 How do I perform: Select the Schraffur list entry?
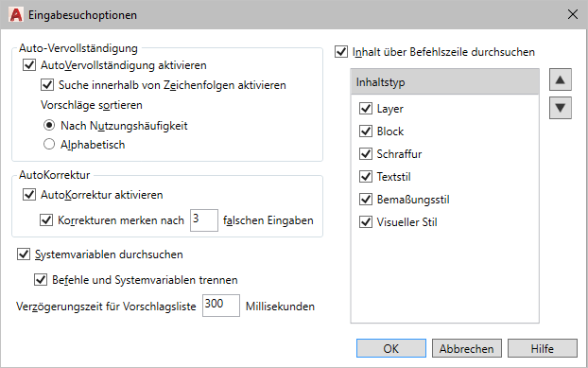point(399,154)
